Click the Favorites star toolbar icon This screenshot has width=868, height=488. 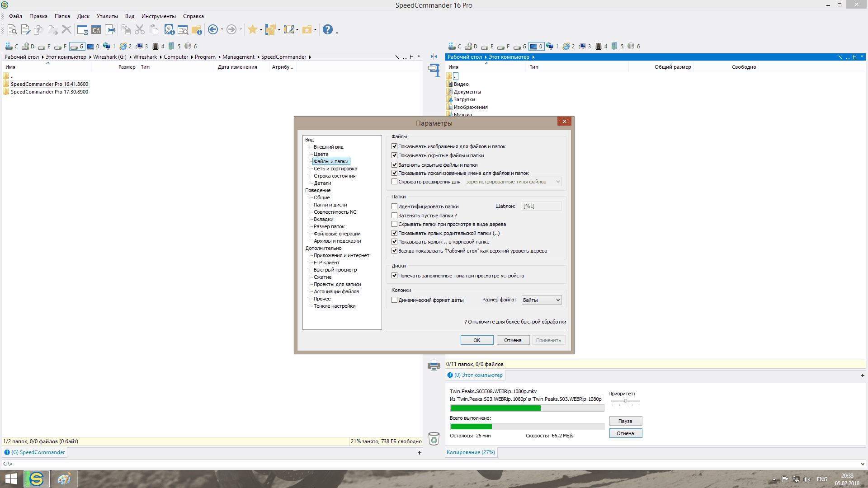coord(252,30)
